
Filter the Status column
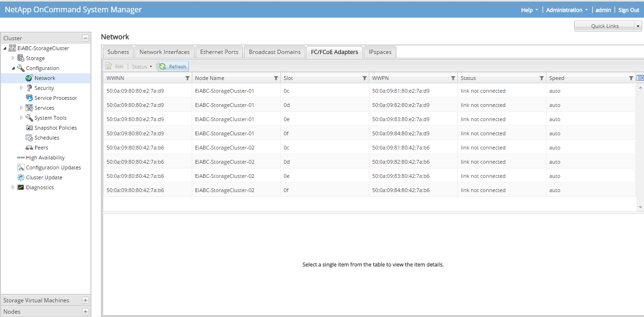(x=542, y=78)
